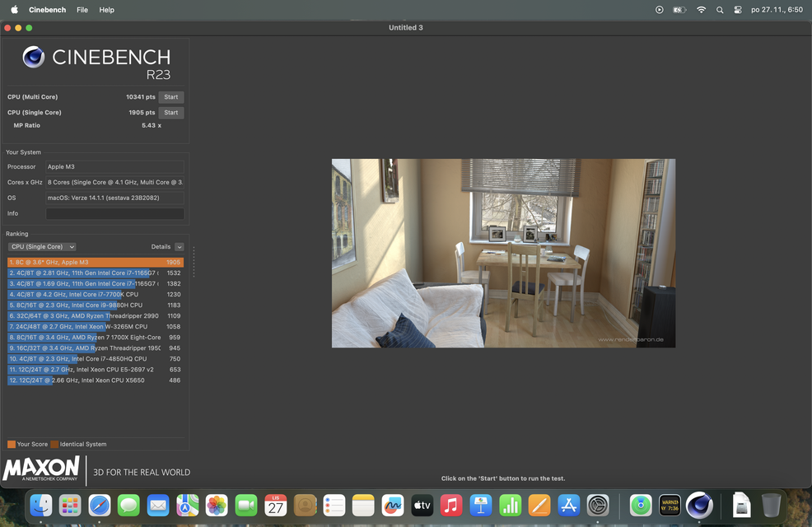Open the File menu
The height and width of the screenshot is (527, 812).
[x=82, y=9]
